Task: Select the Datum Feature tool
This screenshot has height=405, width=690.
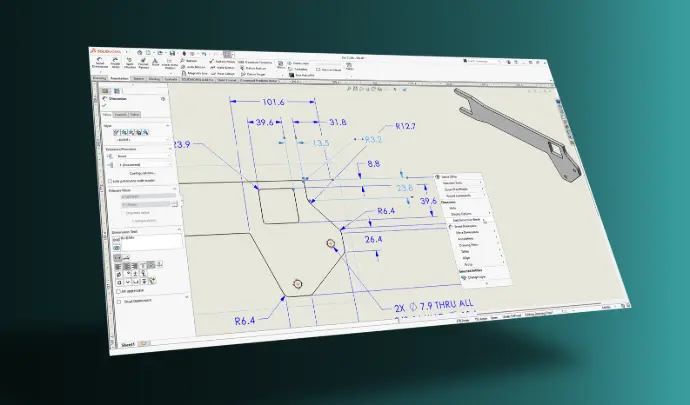Action: coord(253,69)
